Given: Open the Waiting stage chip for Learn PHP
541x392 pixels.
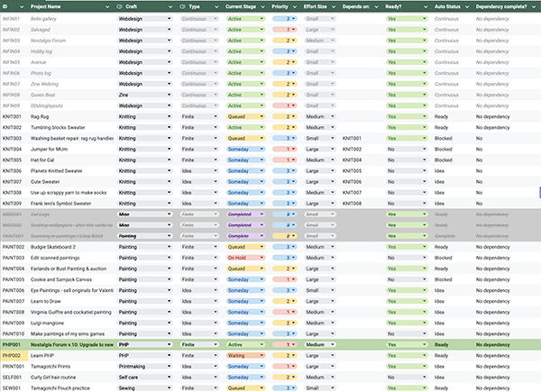Looking at the screenshot, I should point(243,356).
